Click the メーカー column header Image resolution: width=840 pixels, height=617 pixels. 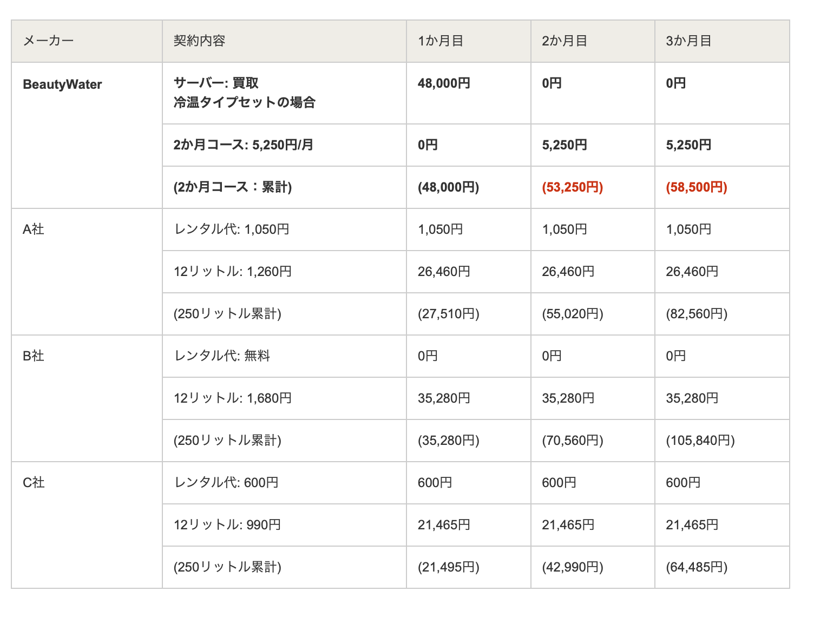coord(49,41)
